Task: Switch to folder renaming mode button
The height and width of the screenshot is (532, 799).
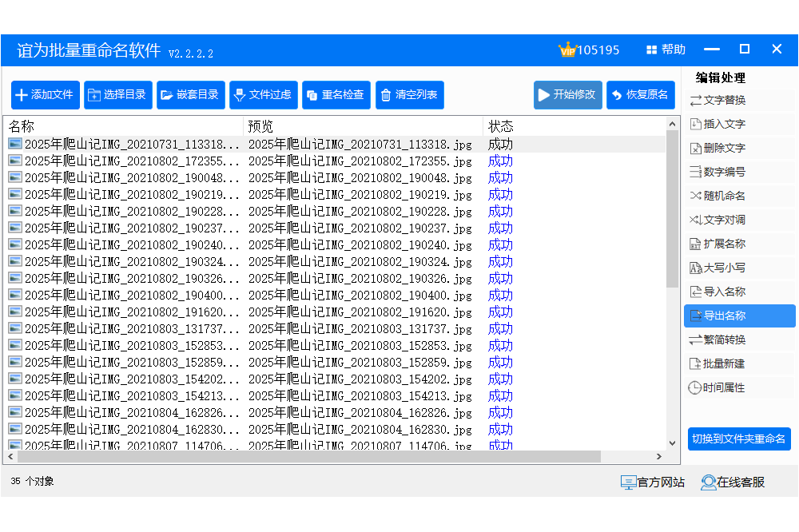Action: click(738, 439)
